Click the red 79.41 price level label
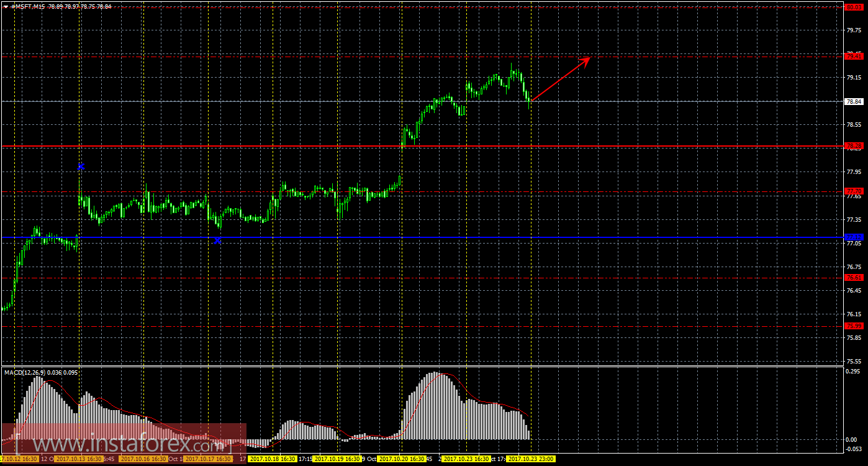Viewport: 868px width, 466px height. point(854,56)
